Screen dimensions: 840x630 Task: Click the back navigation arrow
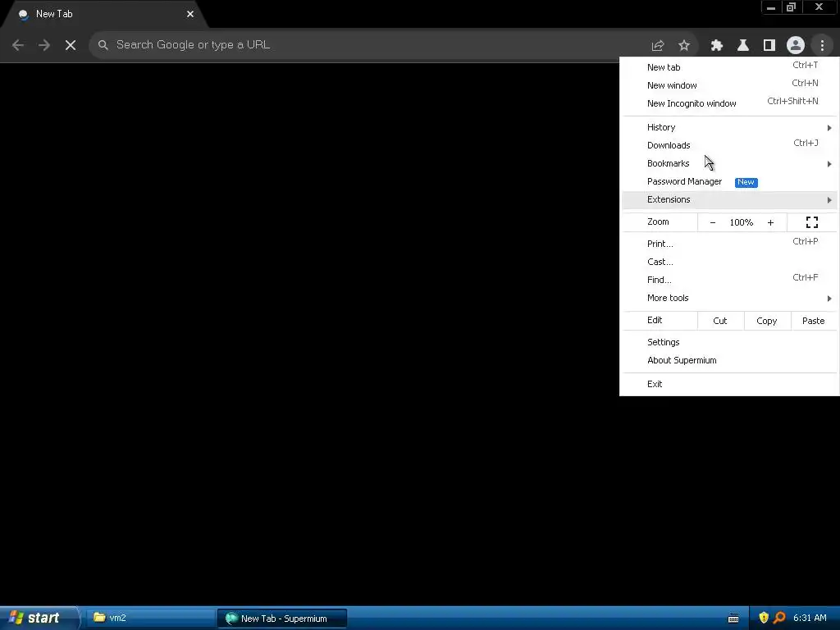click(x=18, y=45)
